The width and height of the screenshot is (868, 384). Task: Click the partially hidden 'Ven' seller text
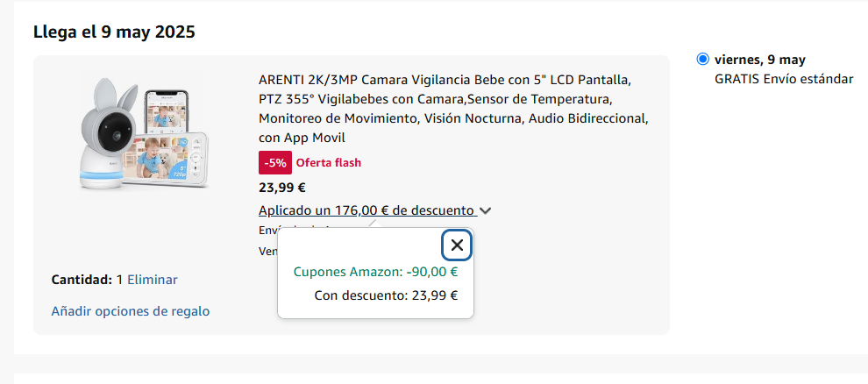pyautogui.click(x=268, y=252)
